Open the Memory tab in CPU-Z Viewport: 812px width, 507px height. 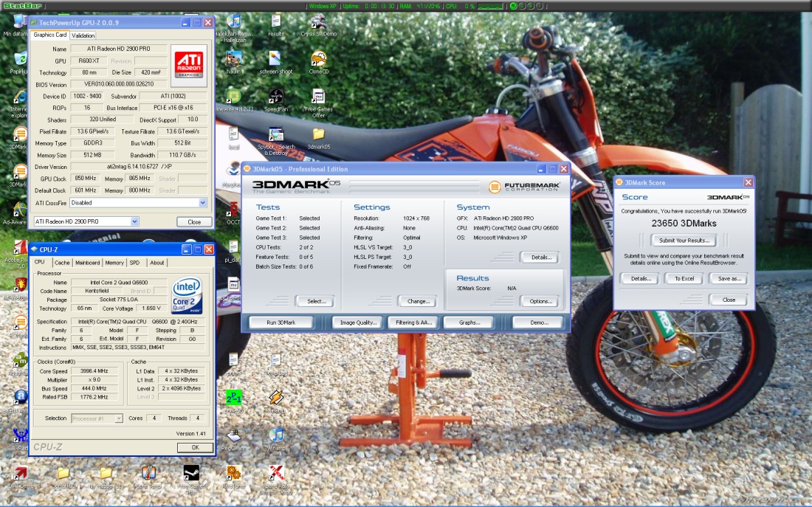coord(114,263)
